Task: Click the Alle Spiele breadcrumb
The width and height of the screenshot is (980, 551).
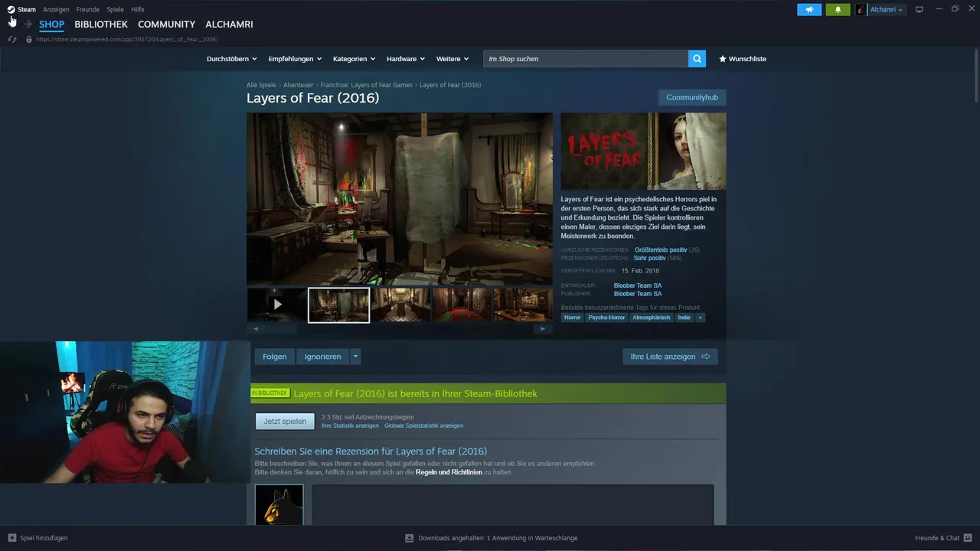Action: coord(261,85)
